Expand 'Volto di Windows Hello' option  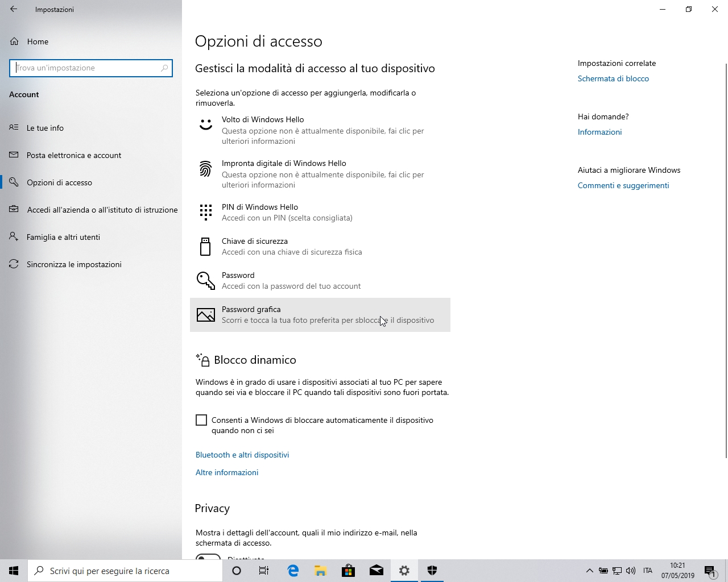point(320,130)
